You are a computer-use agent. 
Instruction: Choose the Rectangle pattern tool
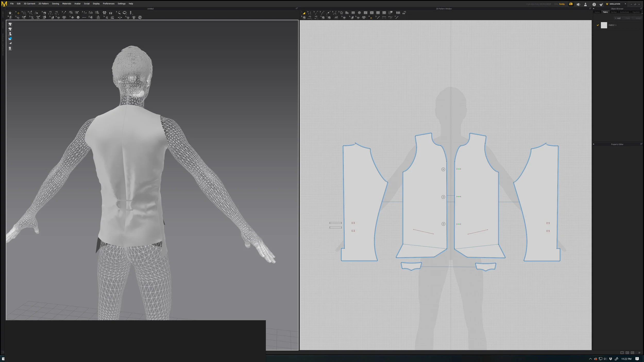coord(353,13)
